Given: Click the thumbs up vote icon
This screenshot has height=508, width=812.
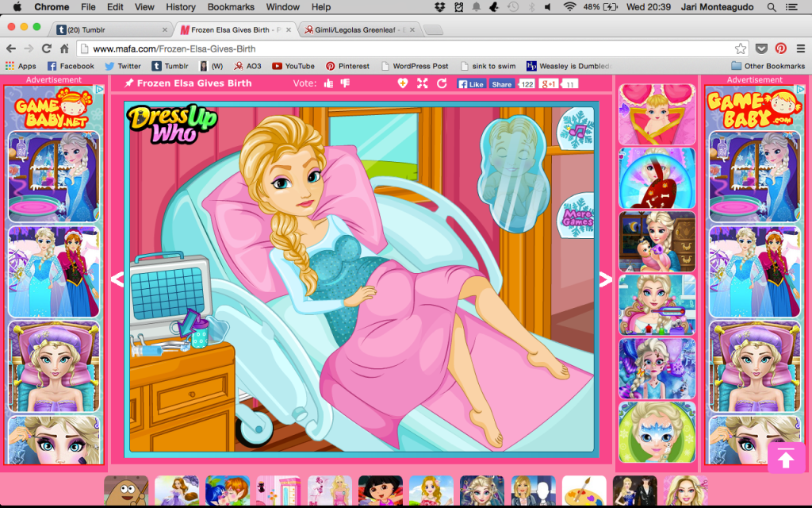Looking at the screenshot, I should pos(328,83).
